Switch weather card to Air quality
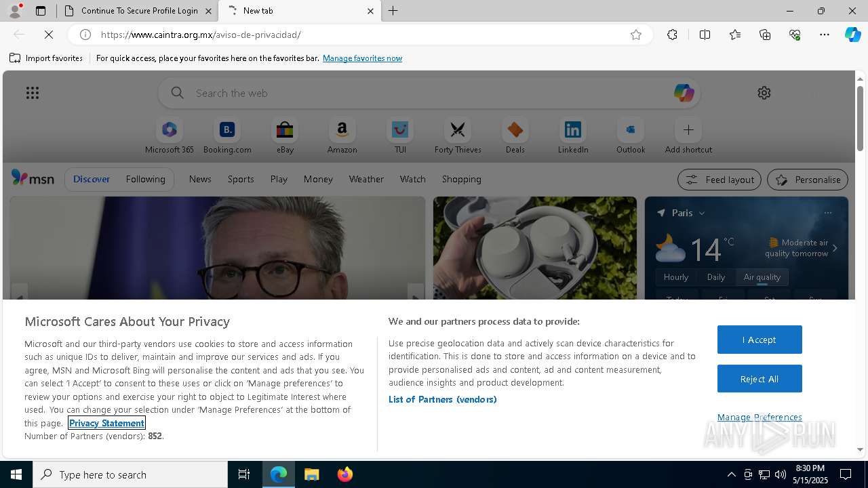Screen dimensions: 868x488 click(x=762, y=277)
